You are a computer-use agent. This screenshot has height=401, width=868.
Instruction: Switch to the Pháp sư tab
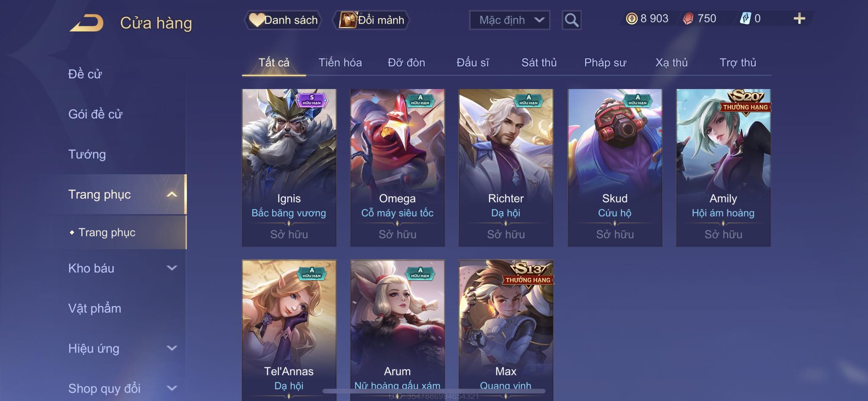tap(605, 63)
